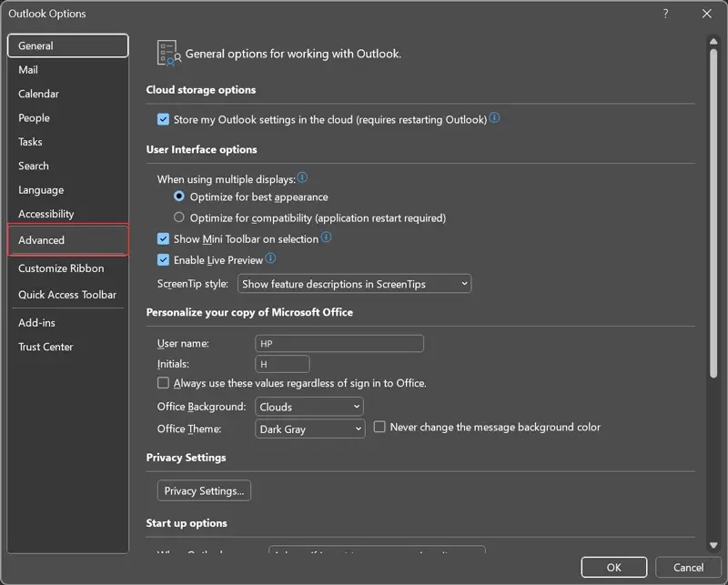Open the Mail options category

pos(28,70)
